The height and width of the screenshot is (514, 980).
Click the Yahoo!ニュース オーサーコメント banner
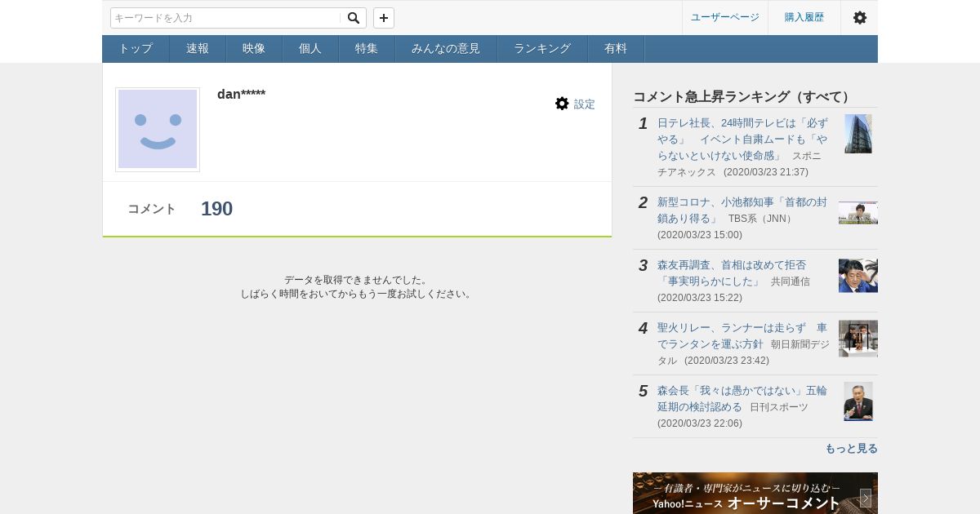[x=755, y=493]
